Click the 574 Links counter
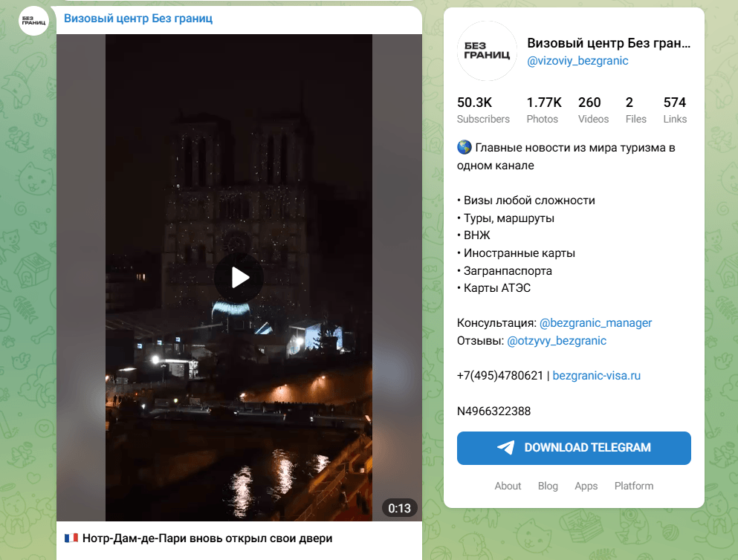Viewport: 738px width, 560px height. [675, 110]
